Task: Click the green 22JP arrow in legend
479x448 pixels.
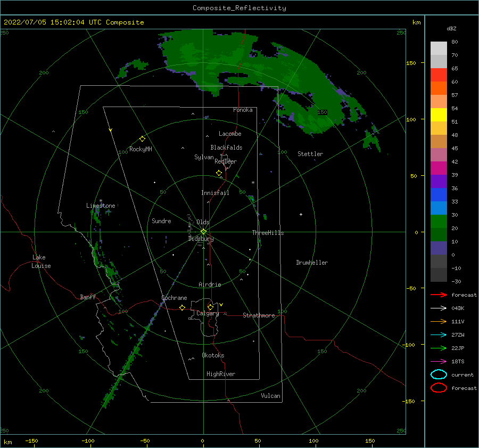Action: [439, 348]
